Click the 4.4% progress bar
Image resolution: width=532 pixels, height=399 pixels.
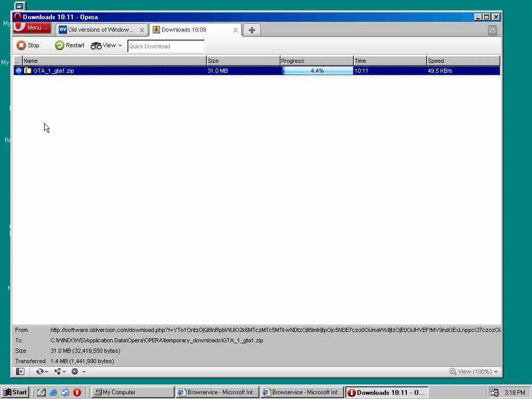[x=317, y=71]
